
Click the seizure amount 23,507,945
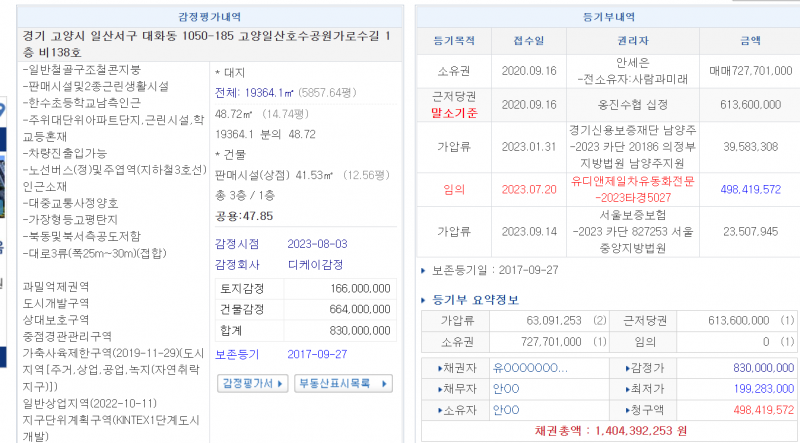(751, 232)
